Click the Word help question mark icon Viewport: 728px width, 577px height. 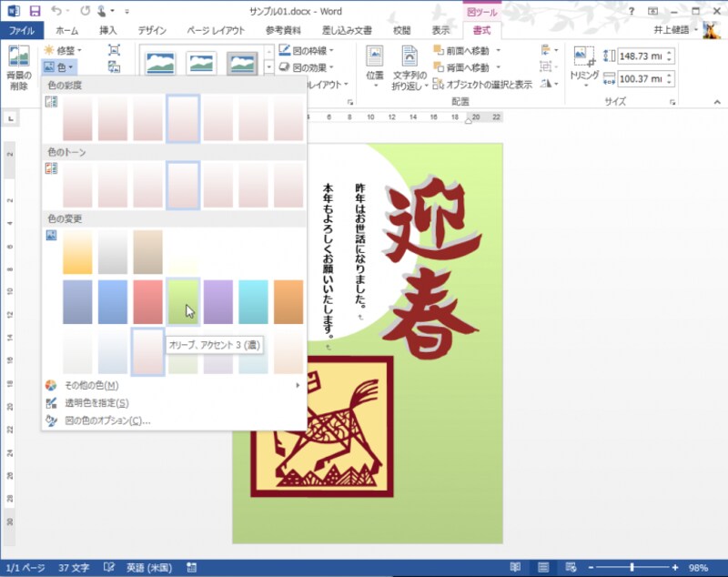click(631, 11)
